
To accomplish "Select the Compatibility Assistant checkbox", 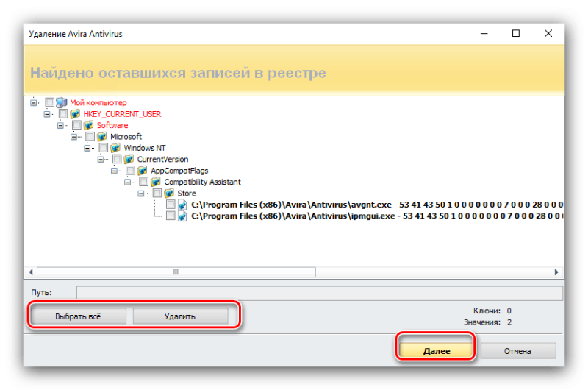I will pos(144,182).
